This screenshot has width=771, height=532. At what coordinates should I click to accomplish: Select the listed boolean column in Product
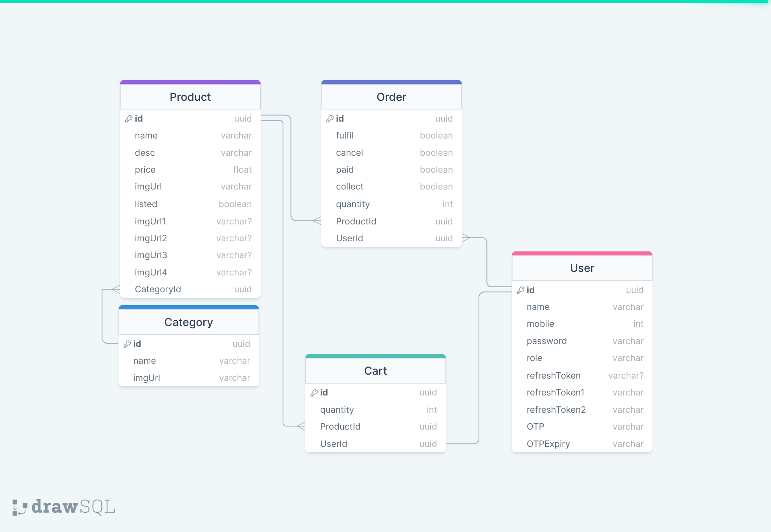[146, 204]
